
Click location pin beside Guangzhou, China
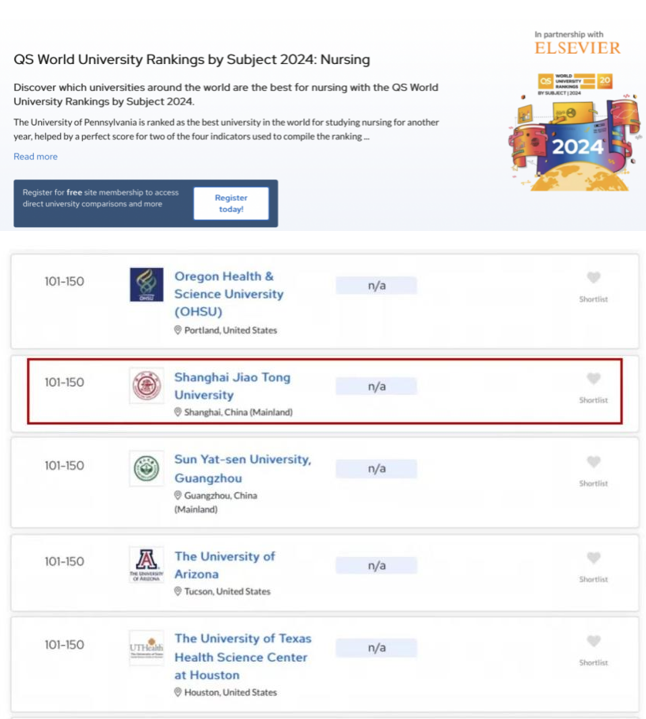[x=178, y=495]
